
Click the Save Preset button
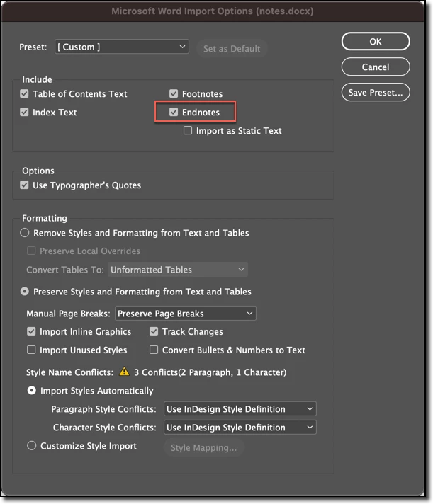(x=376, y=93)
